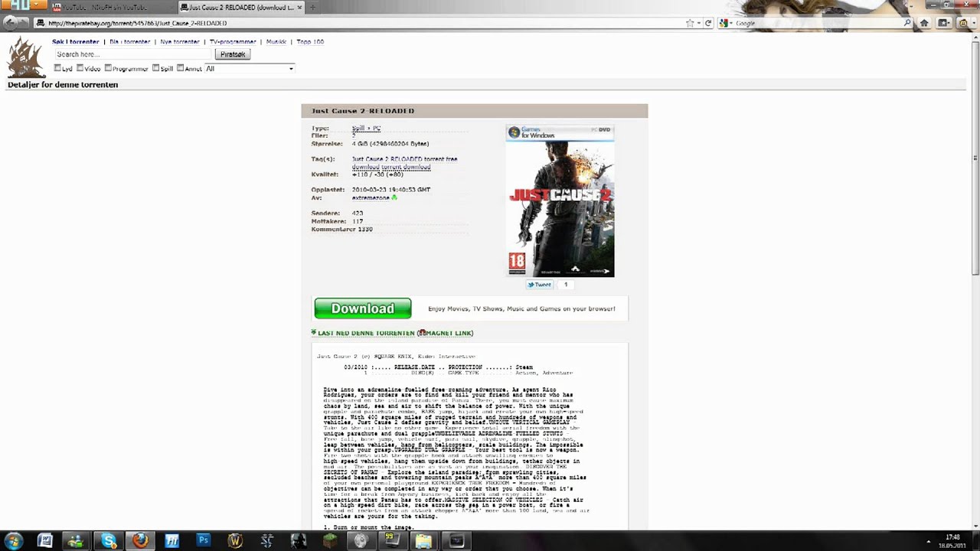Open a new tab with plus button
The width and height of the screenshot is (980, 551).
coord(312,7)
